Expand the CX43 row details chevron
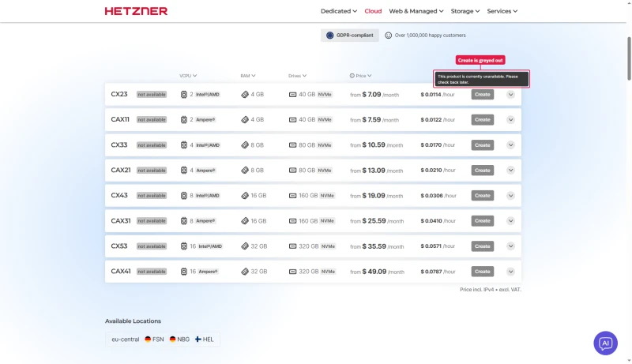 pos(510,196)
